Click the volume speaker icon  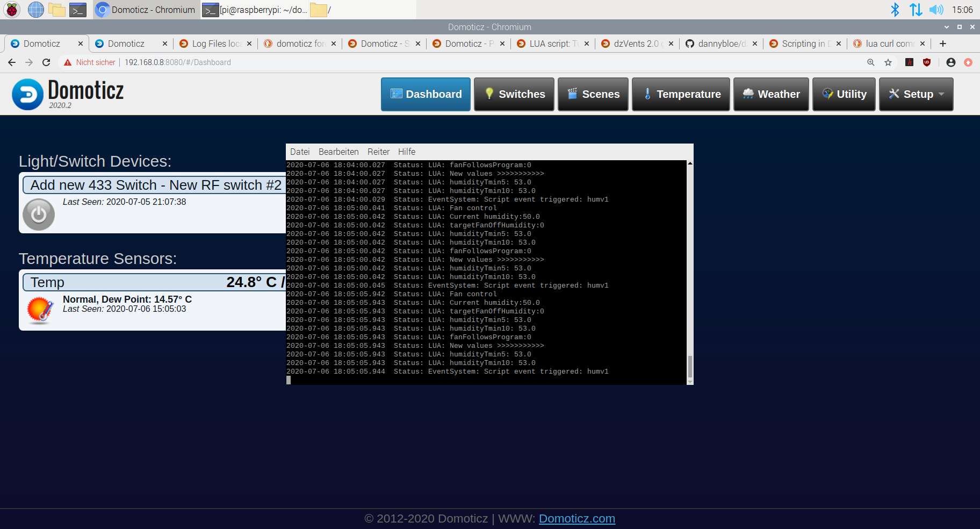[x=936, y=10]
